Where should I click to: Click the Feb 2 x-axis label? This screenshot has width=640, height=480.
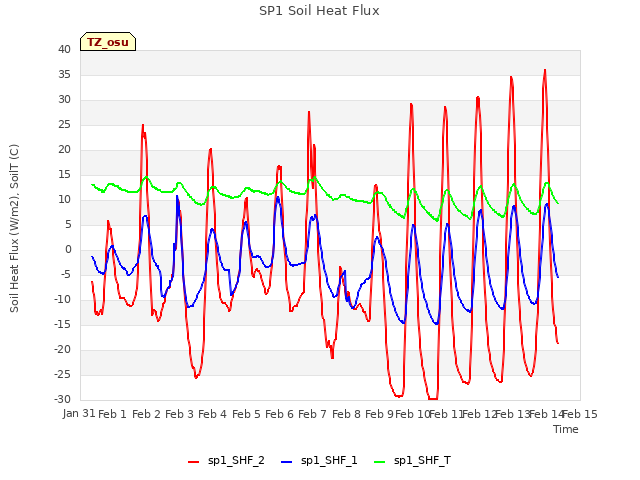click(x=146, y=414)
